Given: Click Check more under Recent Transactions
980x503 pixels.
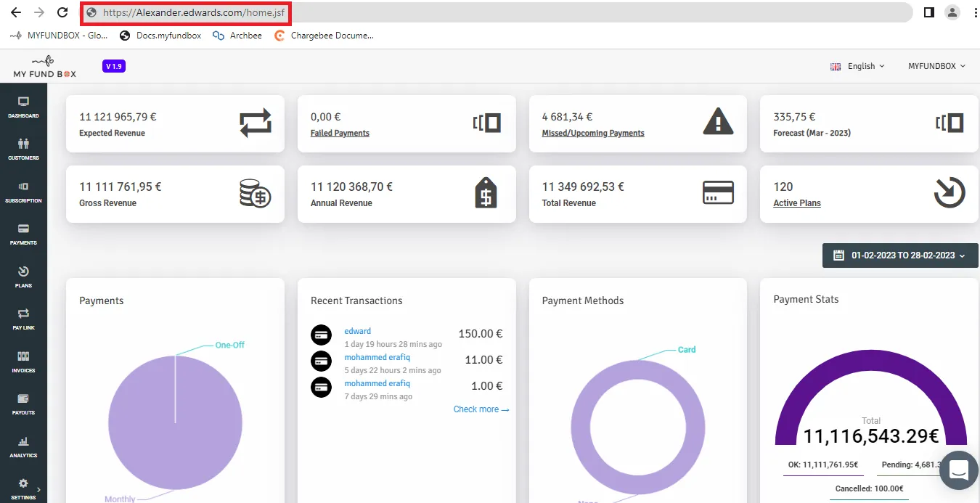Looking at the screenshot, I should click(x=481, y=409).
